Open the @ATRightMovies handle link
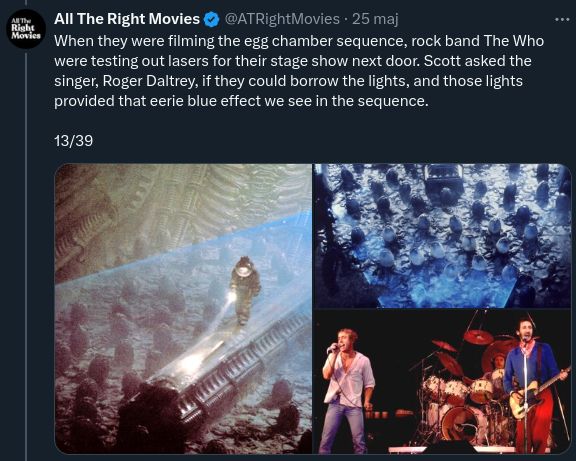576x461 pixels. point(282,19)
